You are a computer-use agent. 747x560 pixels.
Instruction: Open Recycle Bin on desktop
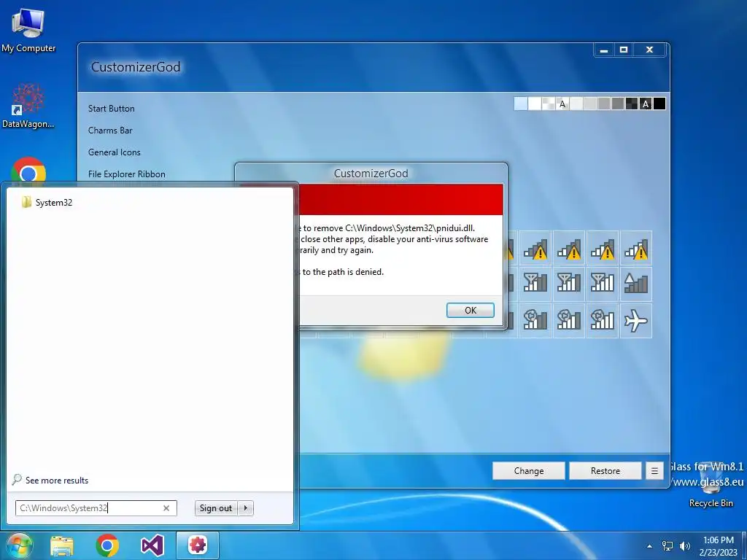coord(711,486)
